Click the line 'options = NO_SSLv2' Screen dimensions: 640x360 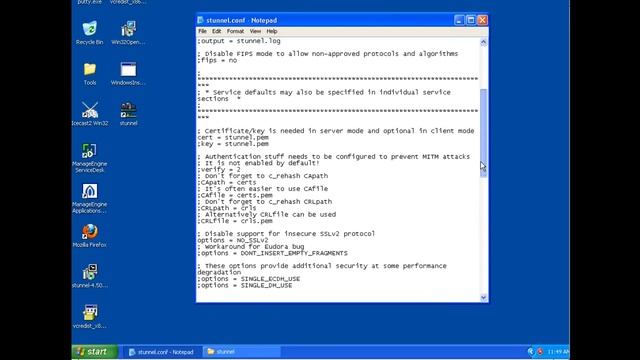point(233,240)
